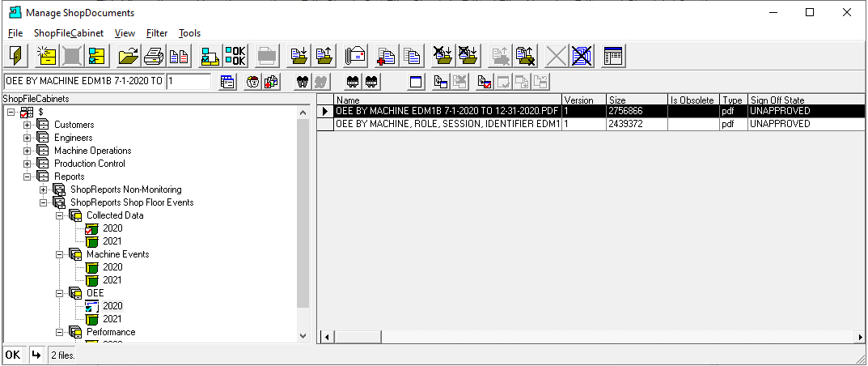Collapse the root $ tree node
The width and height of the screenshot is (868, 366).
coord(11,112)
